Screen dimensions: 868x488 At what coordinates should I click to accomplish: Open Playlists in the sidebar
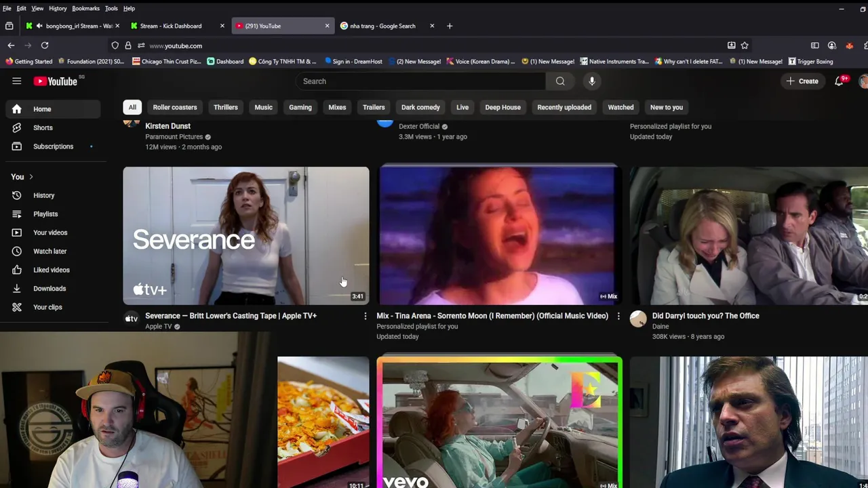pos(54,214)
